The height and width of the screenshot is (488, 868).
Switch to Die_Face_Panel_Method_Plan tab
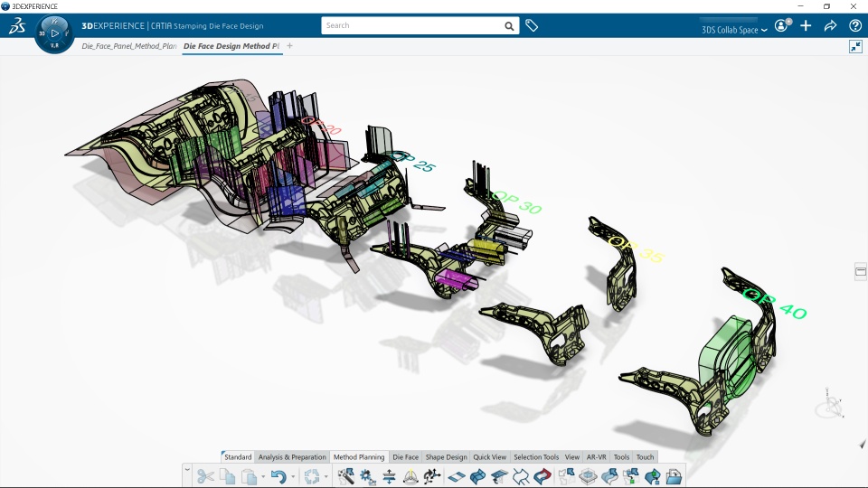[129, 46]
